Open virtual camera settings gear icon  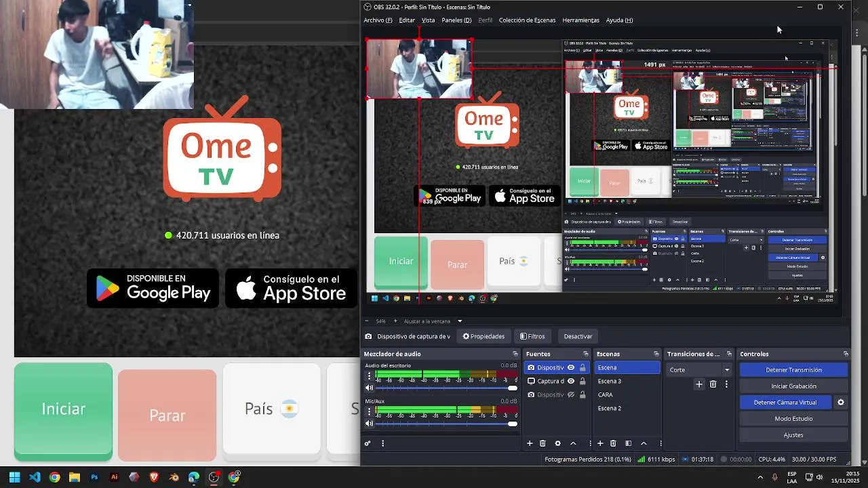click(841, 402)
